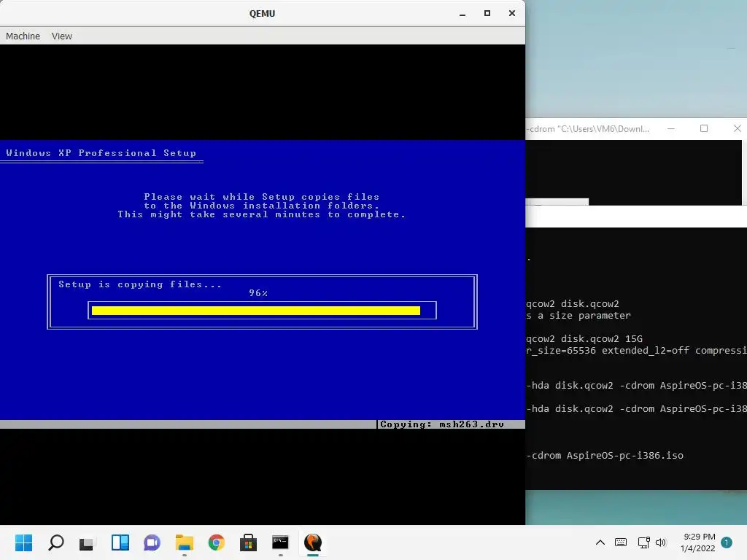Viewport: 747px width, 560px height.
Task: Open the View menu in QEMU
Action: tap(62, 36)
